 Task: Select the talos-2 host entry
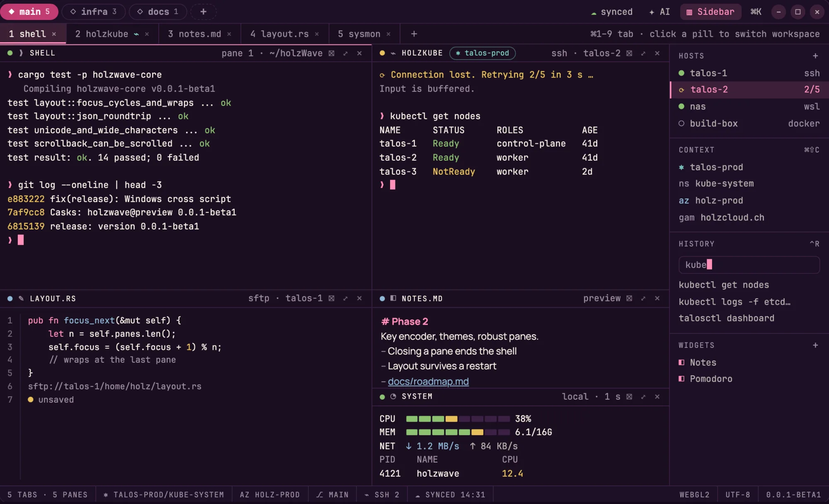tap(749, 89)
